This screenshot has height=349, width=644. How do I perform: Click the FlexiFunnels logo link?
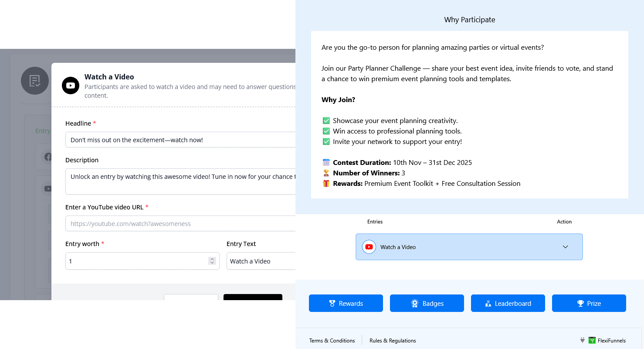coord(607,341)
